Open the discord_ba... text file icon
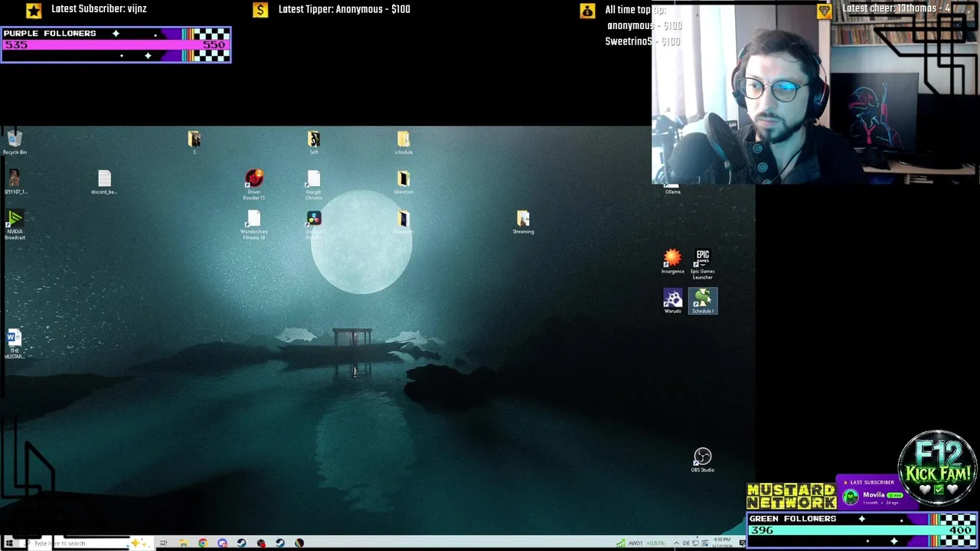This screenshot has height=551, width=980. 104,182
